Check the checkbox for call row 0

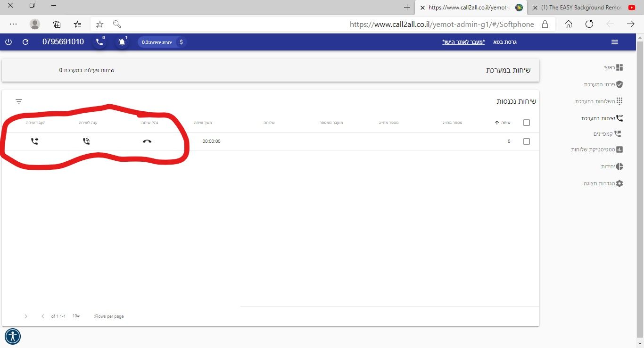click(x=527, y=141)
